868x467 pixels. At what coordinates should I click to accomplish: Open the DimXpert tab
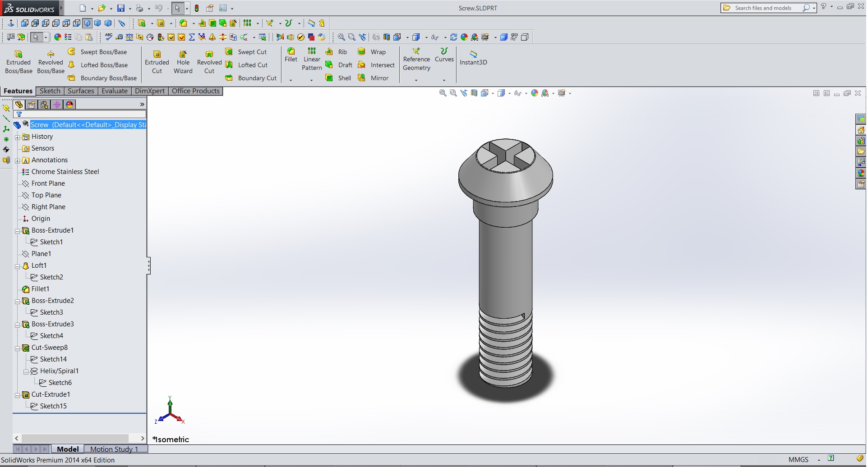[150, 91]
